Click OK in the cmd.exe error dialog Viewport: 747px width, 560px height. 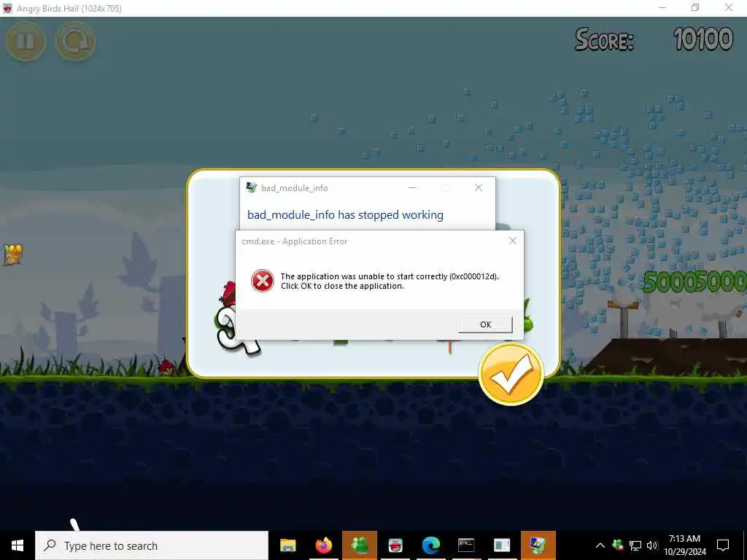[x=485, y=324]
